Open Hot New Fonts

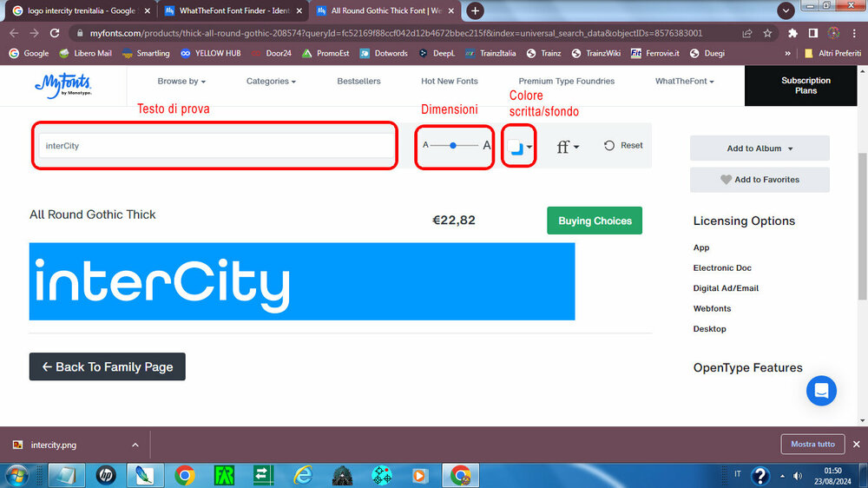point(450,81)
